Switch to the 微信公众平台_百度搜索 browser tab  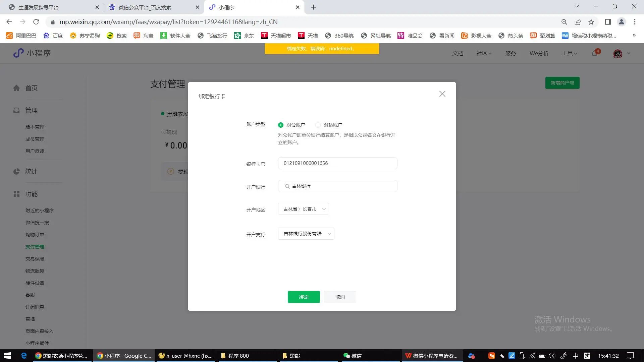tap(145, 7)
